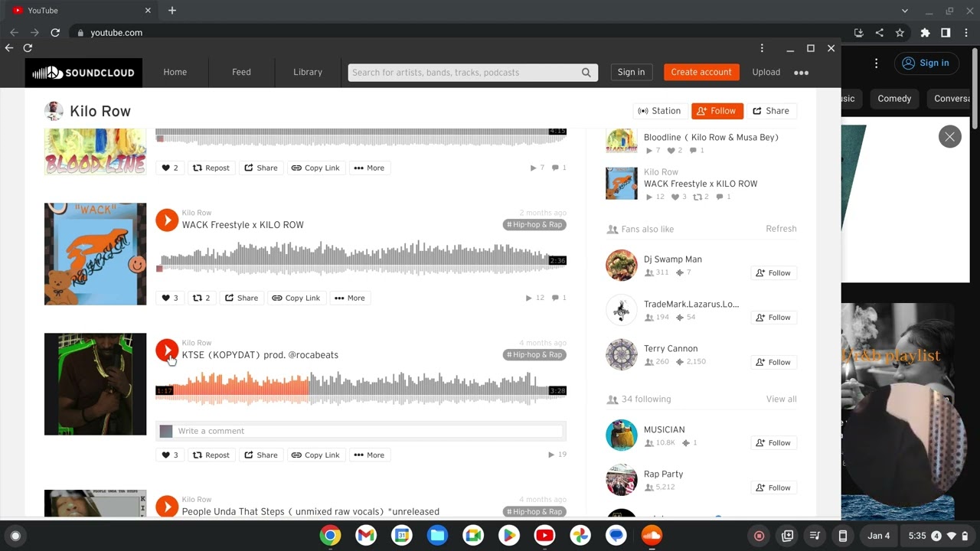Click Sign in on SoundCloud

coord(631,72)
